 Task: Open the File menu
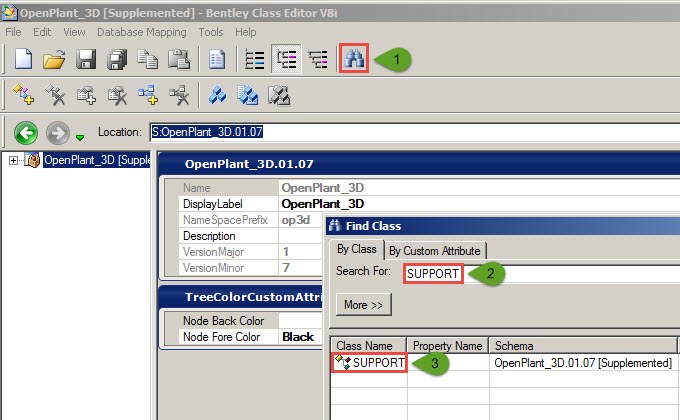13,32
